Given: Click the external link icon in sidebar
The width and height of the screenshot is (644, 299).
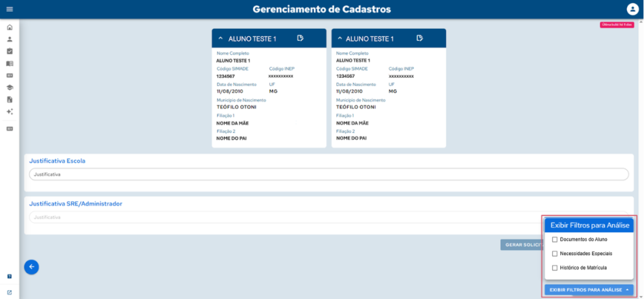Looking at the screenshot, I should [x=9, y=292].
